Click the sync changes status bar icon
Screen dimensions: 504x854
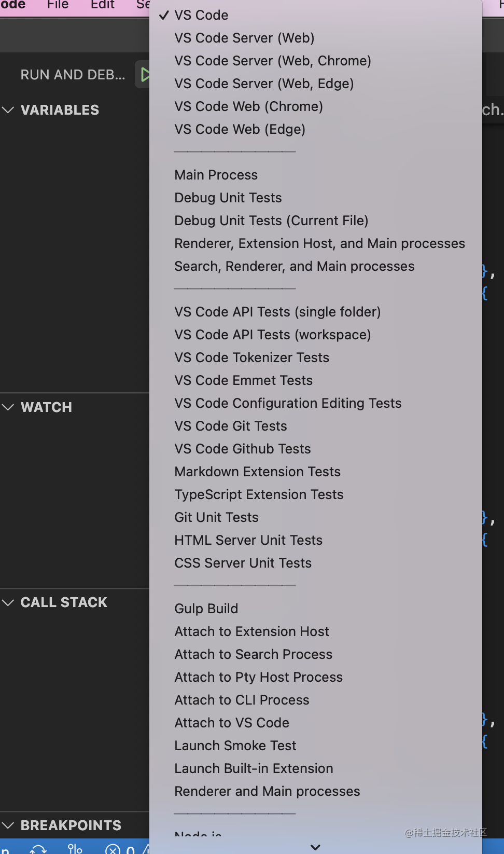click(38, 849)
